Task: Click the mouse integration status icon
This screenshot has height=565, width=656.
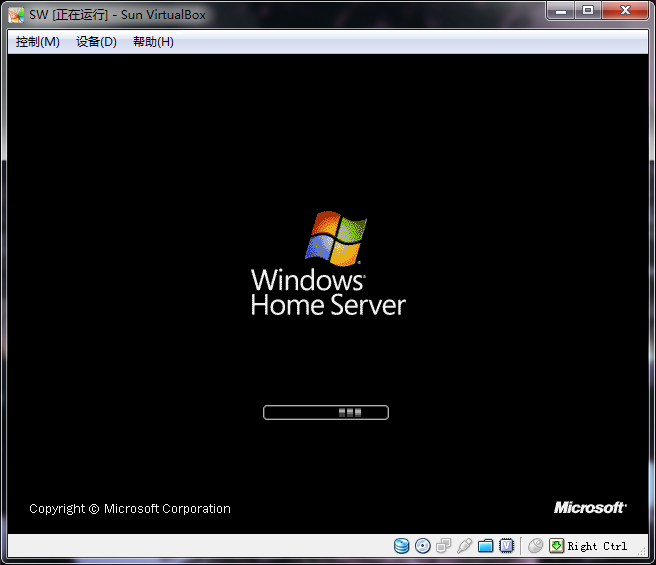Action: pos(536,546)
